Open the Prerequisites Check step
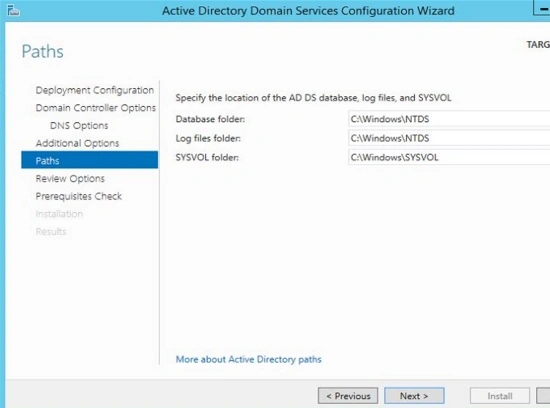 pyautogui.click(x=79, y=196)
